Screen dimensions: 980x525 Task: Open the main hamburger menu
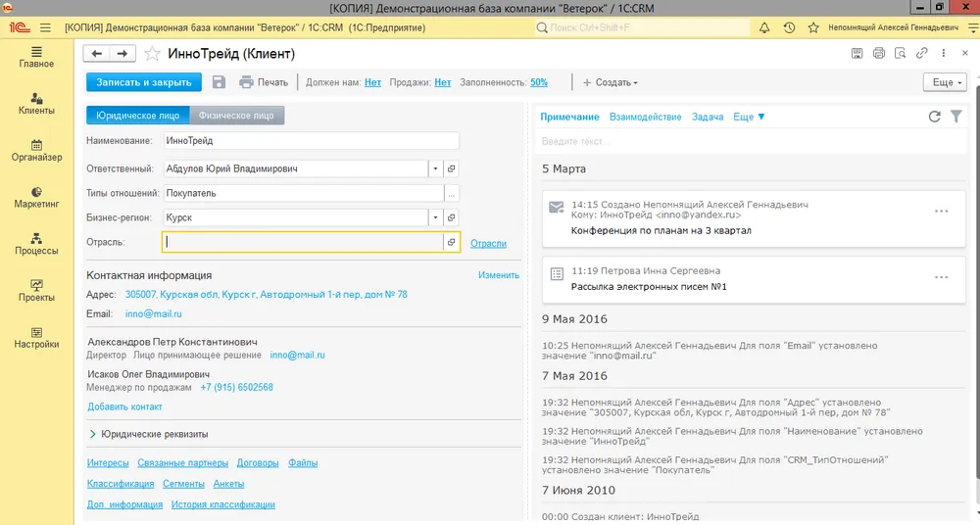[x=45, y=27]
